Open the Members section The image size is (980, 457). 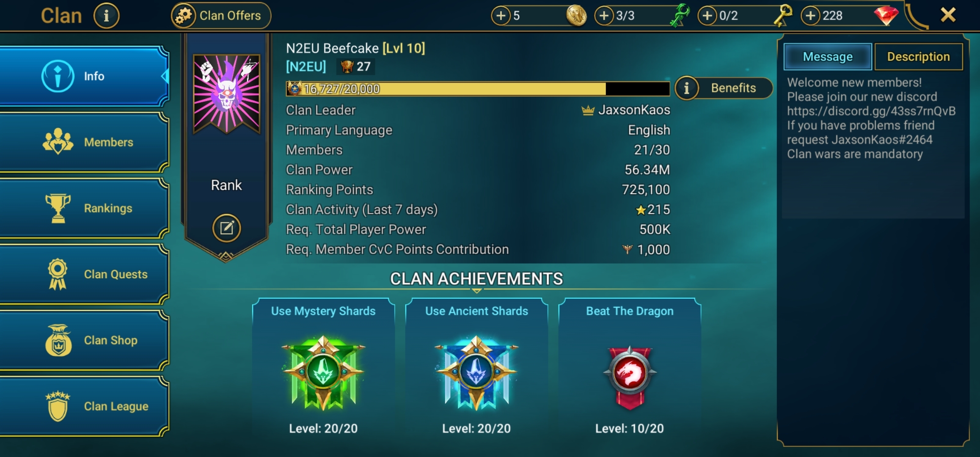84,142
